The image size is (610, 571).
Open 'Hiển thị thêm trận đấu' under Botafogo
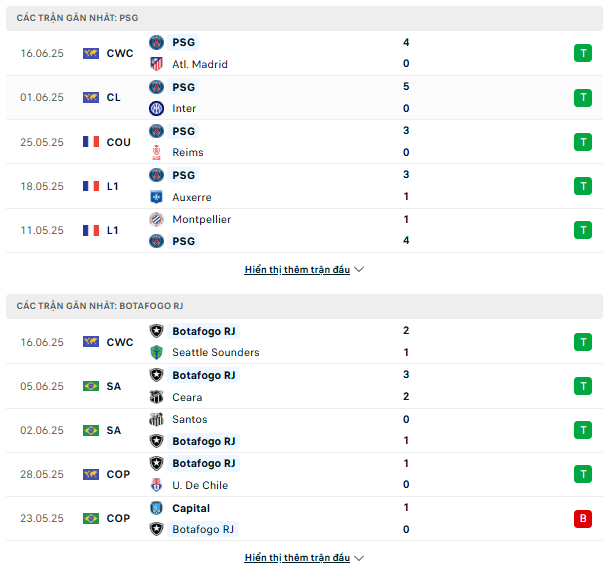coord(297,558)
